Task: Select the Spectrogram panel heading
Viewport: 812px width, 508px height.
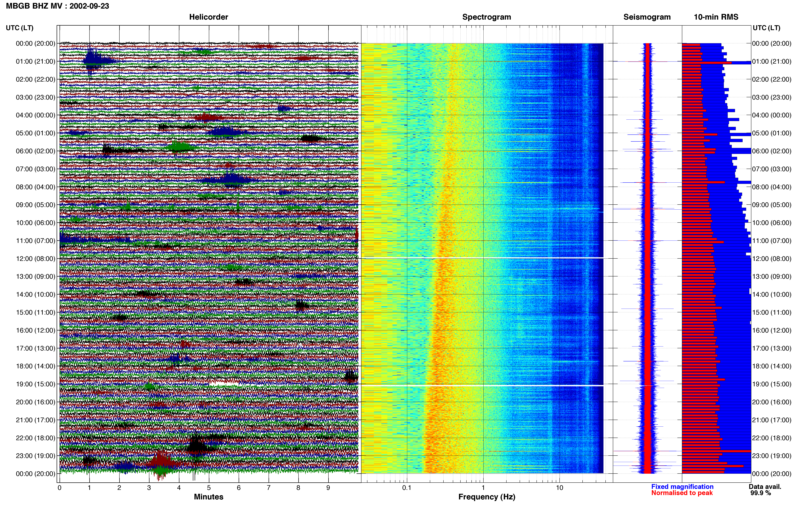Action: point(487,17)
